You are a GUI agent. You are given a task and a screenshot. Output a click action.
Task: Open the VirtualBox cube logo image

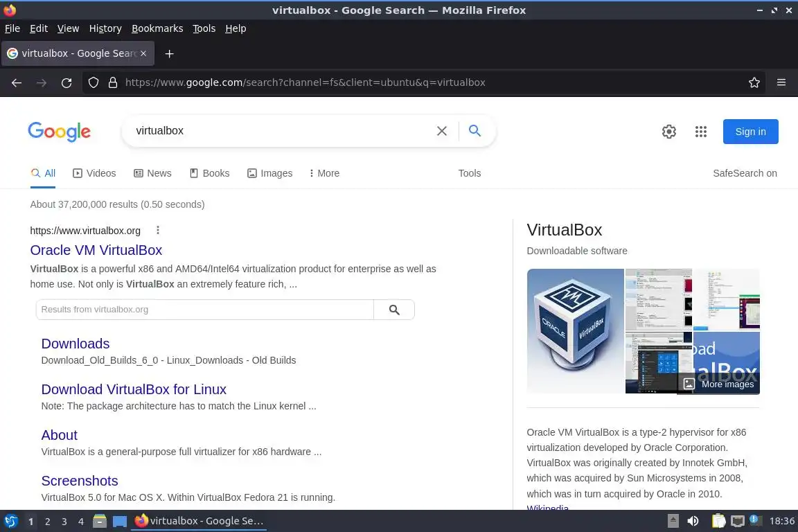[x=575, y=331]
